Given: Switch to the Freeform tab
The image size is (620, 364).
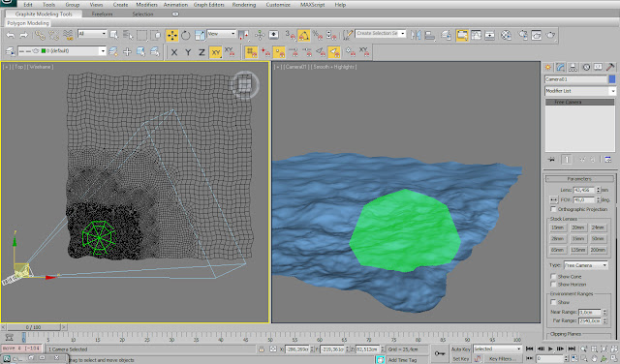Looking at the screenshot, I should tap(102, 14).
